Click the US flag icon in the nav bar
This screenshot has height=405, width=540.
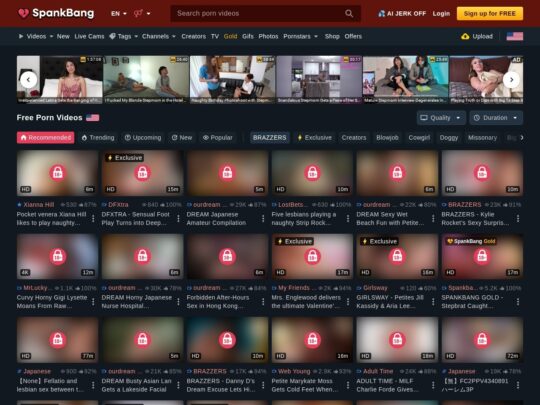click(x=515, y=36)
